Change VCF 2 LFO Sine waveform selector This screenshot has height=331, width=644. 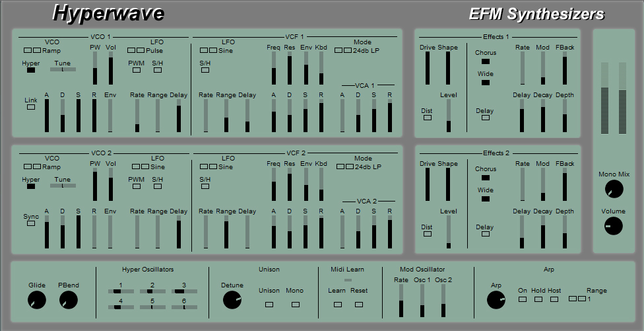209,166
